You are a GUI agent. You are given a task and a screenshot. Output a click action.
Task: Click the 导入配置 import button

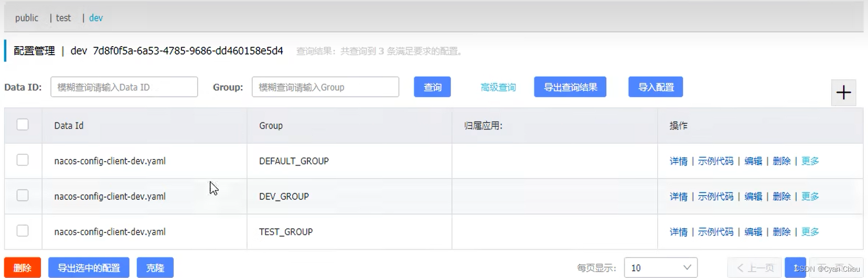[656, 87]
